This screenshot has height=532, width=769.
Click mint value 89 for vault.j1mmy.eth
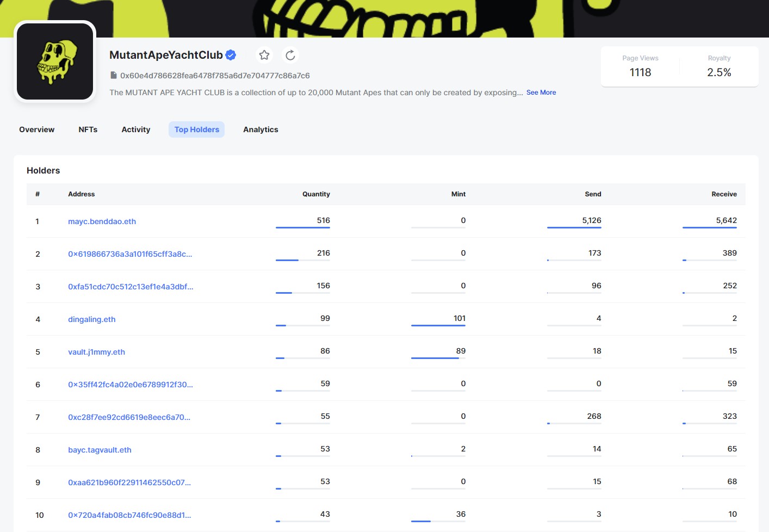click(x=461, y=351)
